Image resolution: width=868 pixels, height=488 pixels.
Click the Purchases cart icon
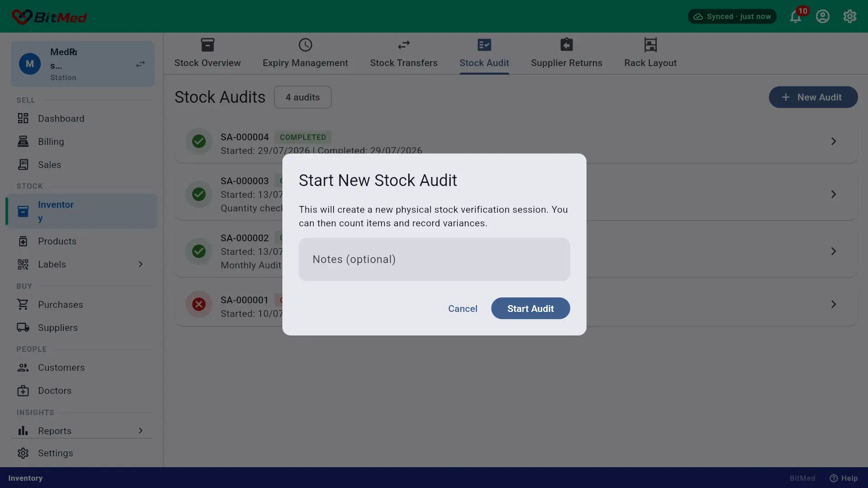click(x=23, y=305)
